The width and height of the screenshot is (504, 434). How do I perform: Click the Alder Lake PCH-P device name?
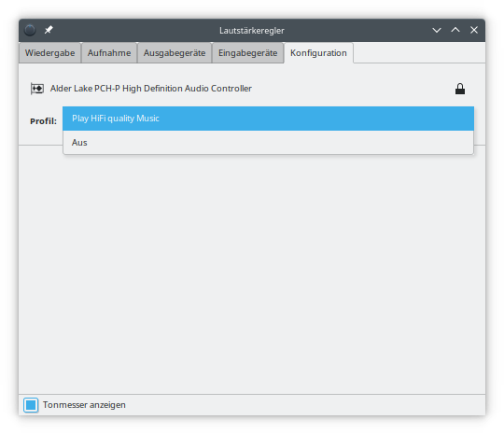point(151,89)
